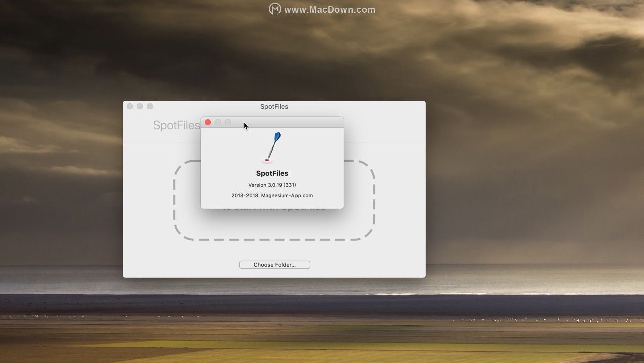Select the Version 3.0.19 (331) text

(x=272, y=185)
